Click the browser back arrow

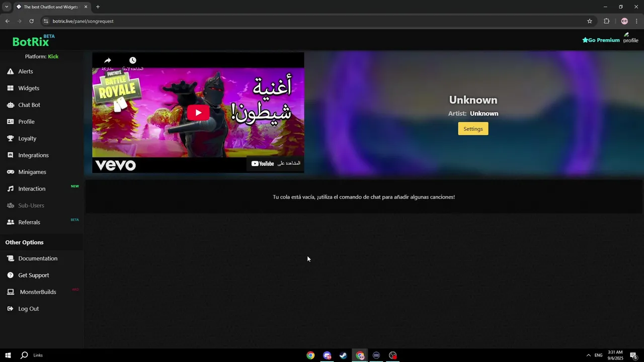(x=7, y=21)
